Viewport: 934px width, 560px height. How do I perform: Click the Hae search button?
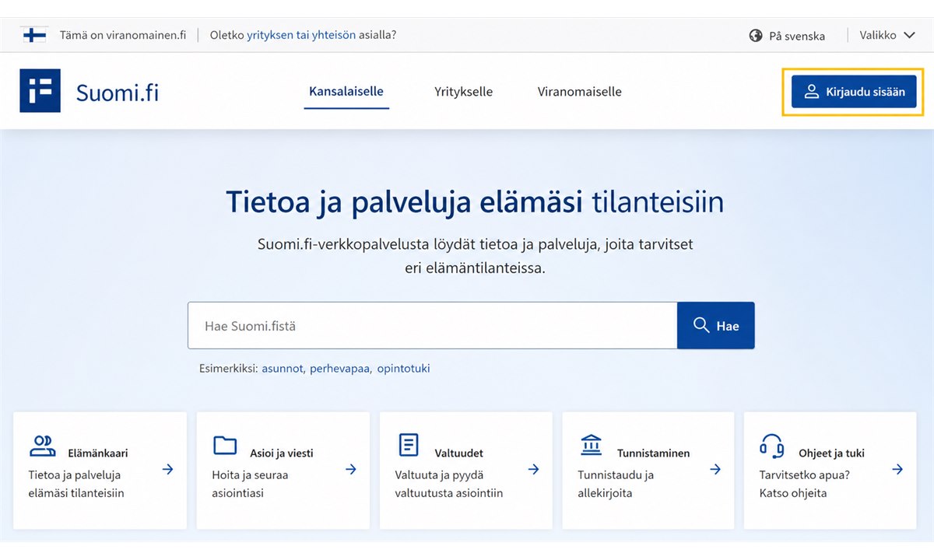click(x=716, y=326)
